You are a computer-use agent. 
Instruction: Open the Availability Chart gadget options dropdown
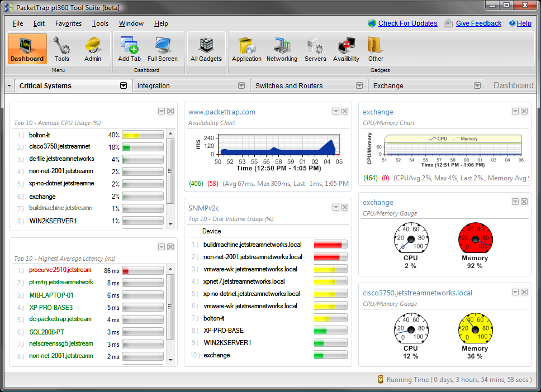click(x=336, y=111)
